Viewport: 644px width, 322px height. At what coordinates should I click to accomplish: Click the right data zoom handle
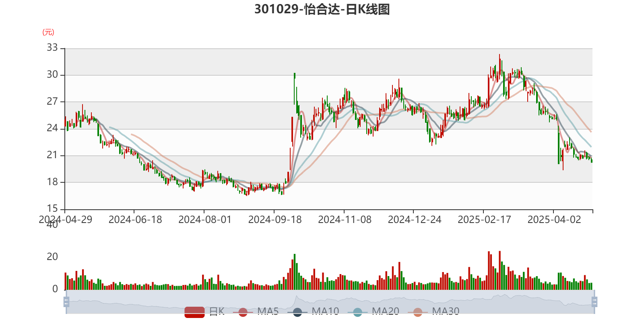(594, 301)
